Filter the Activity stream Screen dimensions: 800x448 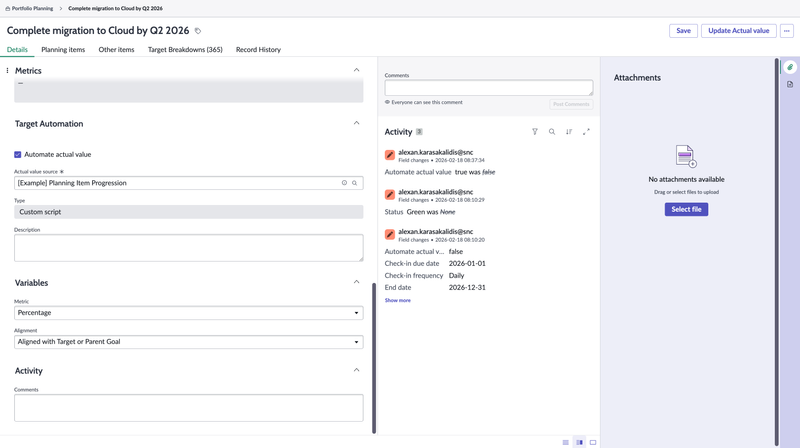click(x=535, y=132)
